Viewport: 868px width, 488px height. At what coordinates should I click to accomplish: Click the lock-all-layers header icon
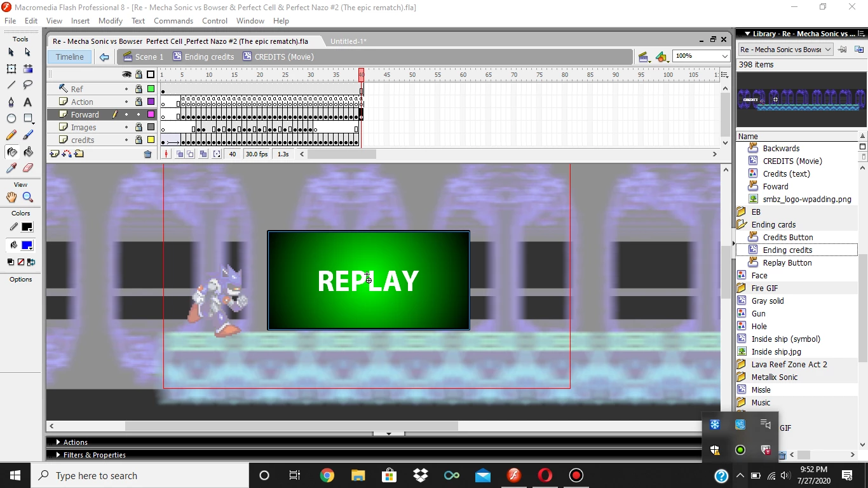click(138, 74)
